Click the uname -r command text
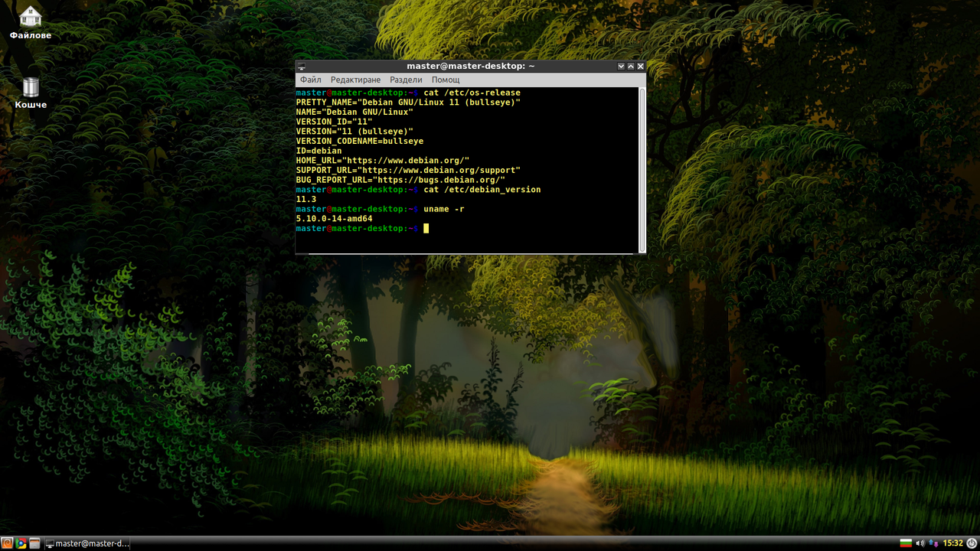Image resolution: width=980 pixels, height=551 pixels. pyautogui.click(x=444, y=209)
